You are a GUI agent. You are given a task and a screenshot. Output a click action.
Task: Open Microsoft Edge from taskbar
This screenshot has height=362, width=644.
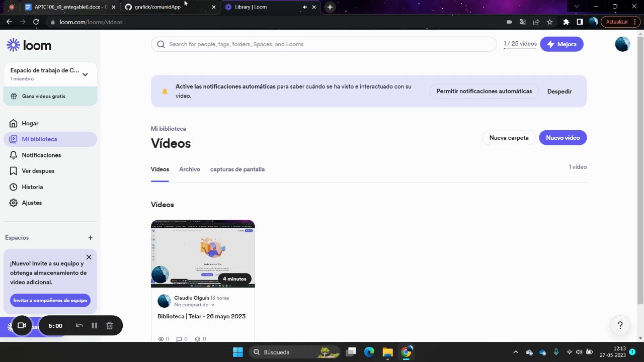pos(369,352)
